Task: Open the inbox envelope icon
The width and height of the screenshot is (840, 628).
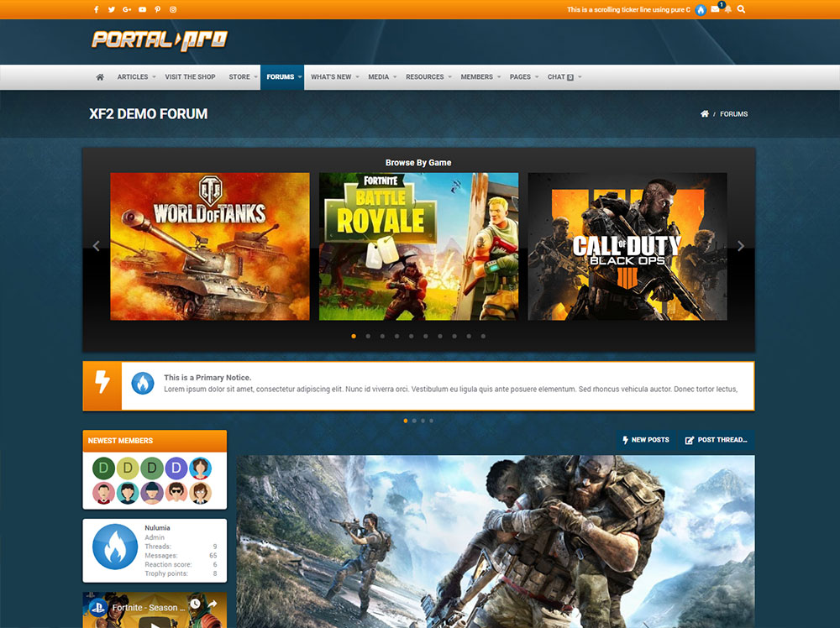Action: (x=715, y=9)
